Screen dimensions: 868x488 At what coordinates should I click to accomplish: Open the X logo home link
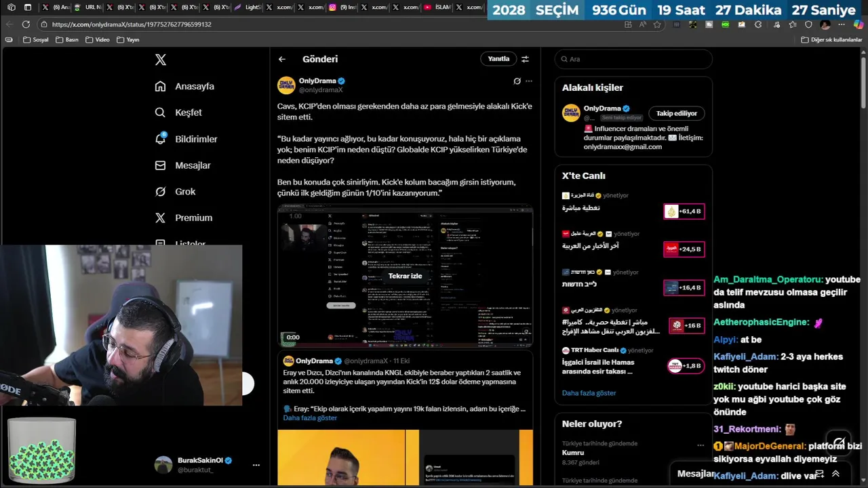pyautogui.click(x=161, y=60)
